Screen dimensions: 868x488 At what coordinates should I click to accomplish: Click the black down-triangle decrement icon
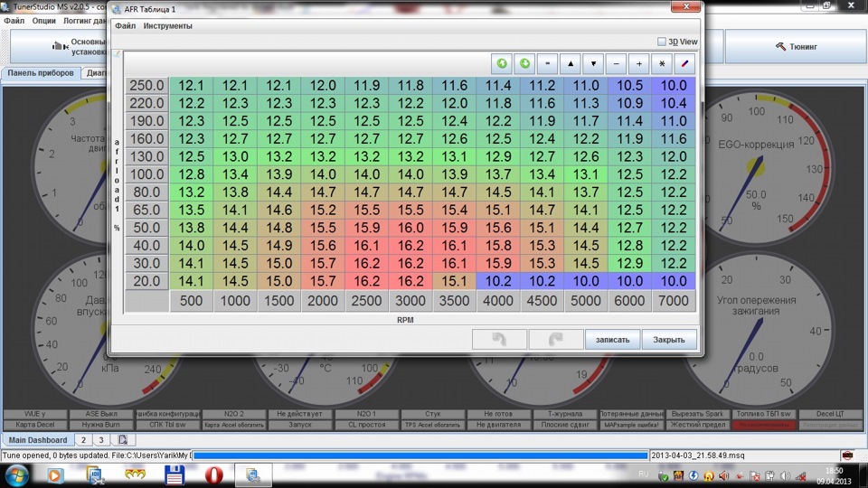coord(592,64)
